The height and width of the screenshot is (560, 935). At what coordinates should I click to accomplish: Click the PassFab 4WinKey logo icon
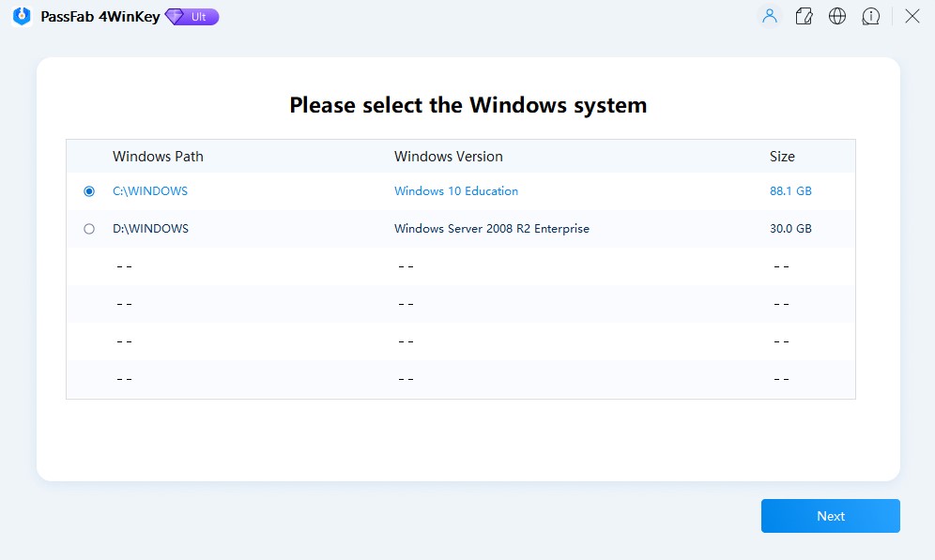tap(22, 17)
